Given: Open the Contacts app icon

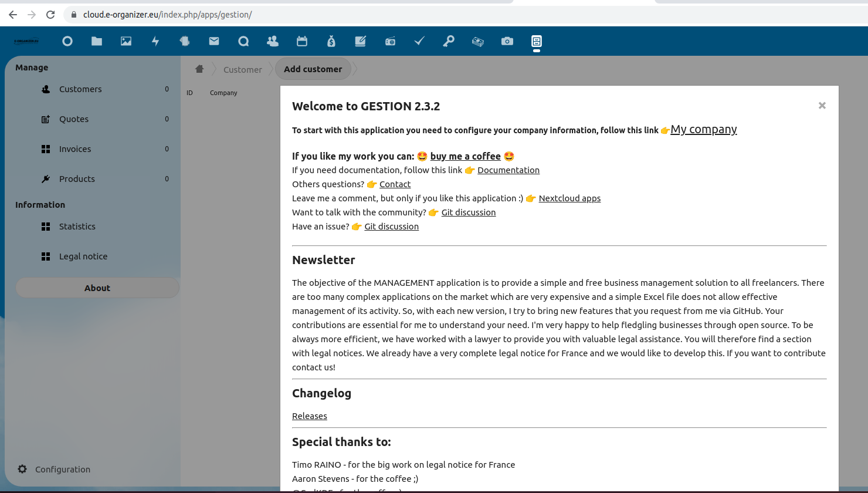Looking at the screenshot, I should (272, 41).
